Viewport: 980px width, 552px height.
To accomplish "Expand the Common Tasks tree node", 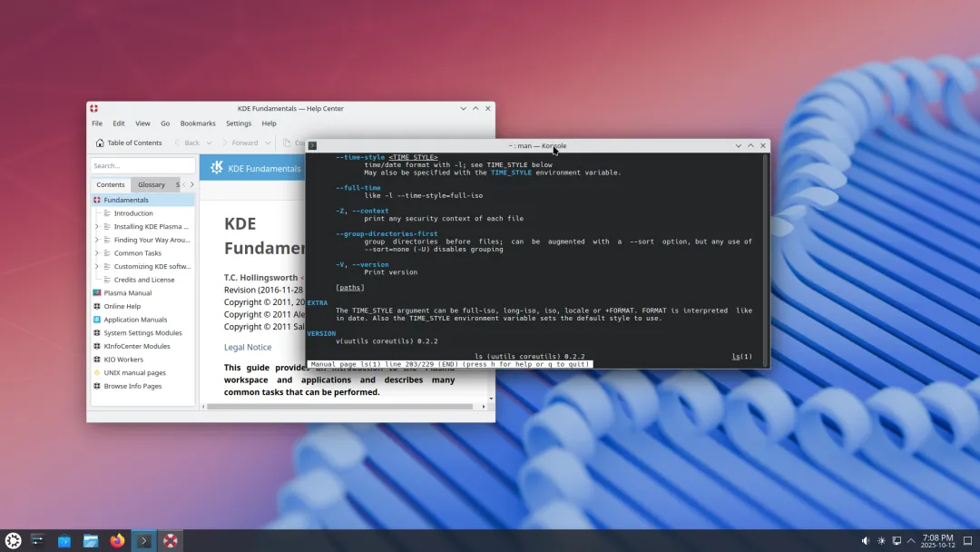I will click(x=97, y=253).
